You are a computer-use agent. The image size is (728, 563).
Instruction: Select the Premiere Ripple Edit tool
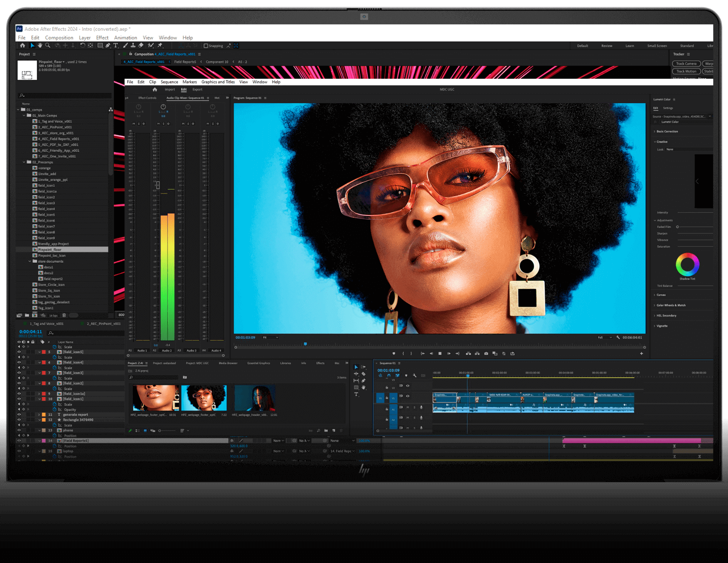[x=356, y=374]
